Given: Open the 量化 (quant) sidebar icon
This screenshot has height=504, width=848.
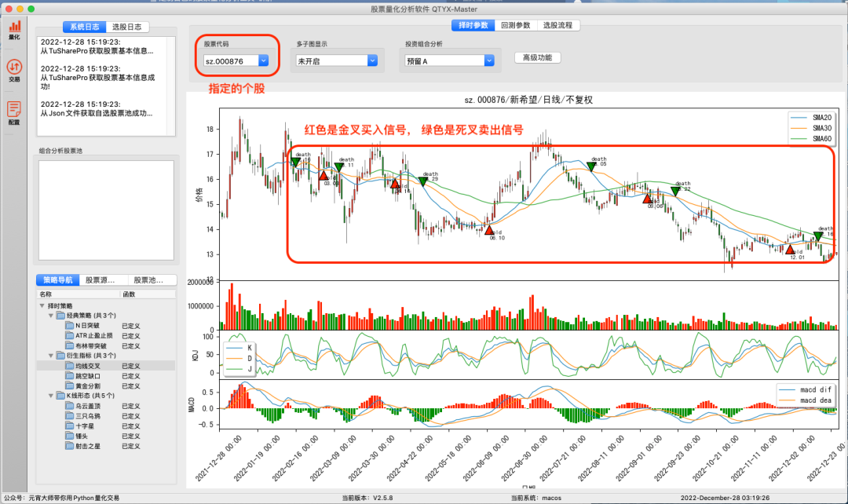Looking at the screenshot, I should point(15,30).
